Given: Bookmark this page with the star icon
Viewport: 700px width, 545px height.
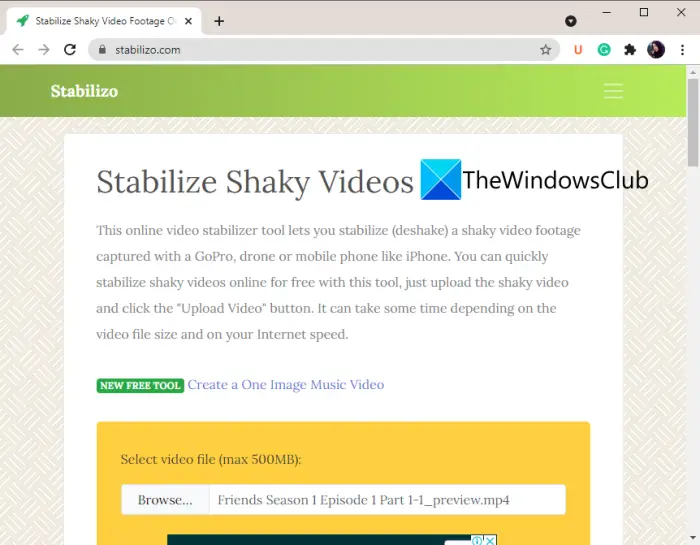Looking at the screenshot, I should tap(545, 50).
